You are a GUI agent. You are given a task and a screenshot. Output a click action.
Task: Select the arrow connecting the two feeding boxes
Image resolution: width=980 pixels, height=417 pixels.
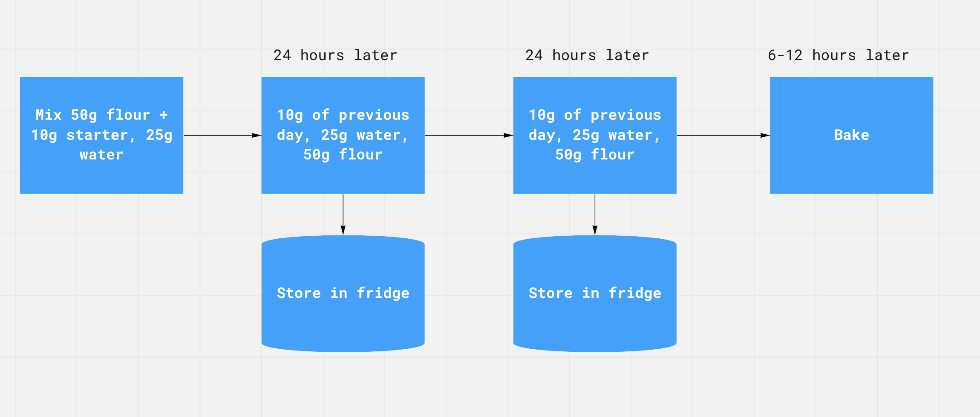[x=469, y=135]
